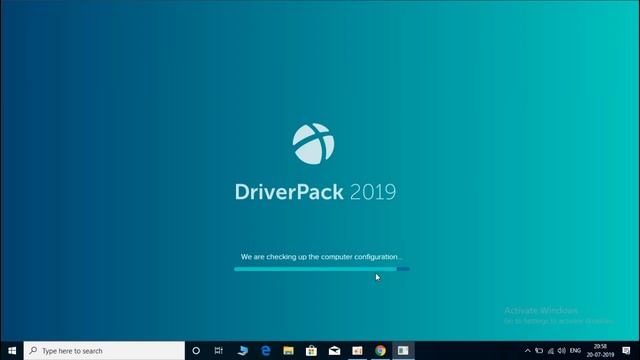
Task: Click the ENG language indicator
Action: (576, 351)
